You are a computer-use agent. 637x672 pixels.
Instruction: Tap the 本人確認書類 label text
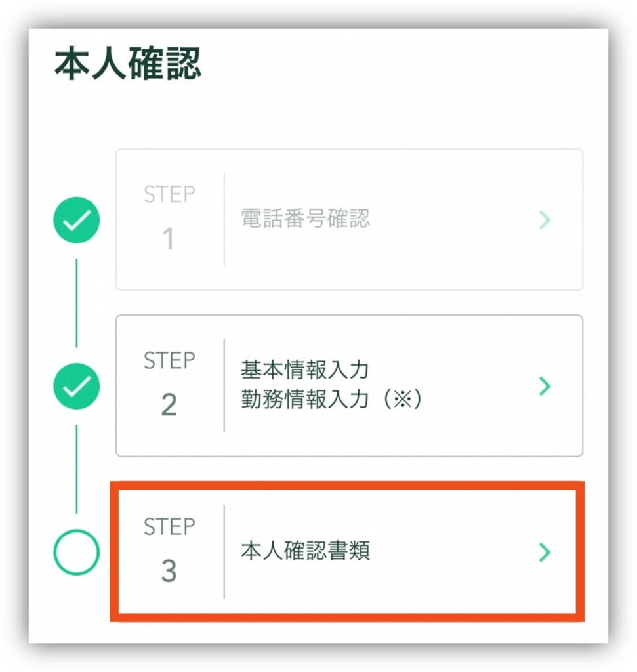(x=305, y=551)
